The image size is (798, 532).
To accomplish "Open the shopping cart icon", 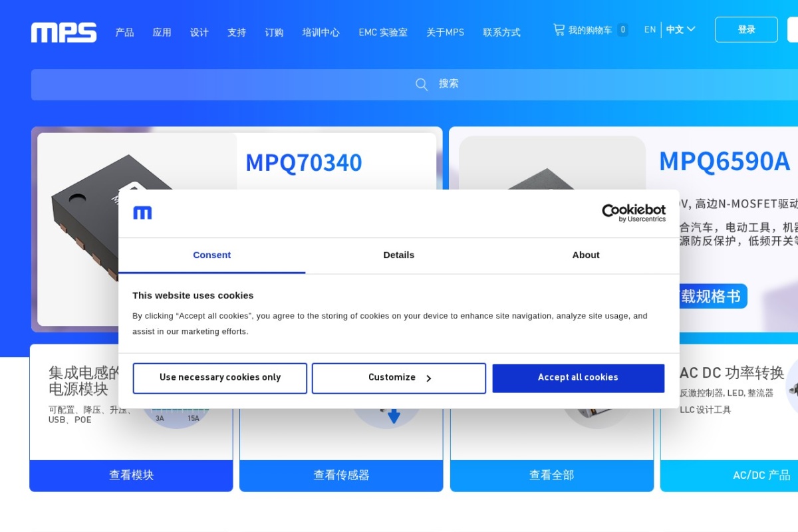I will (559, 30).
